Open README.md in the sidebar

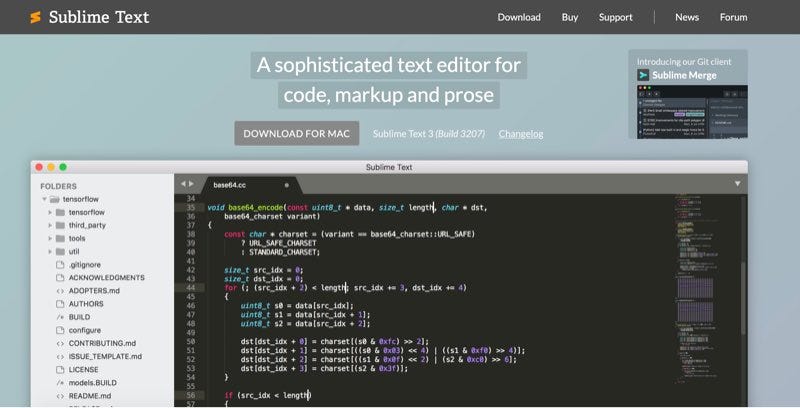click(90, 396)
